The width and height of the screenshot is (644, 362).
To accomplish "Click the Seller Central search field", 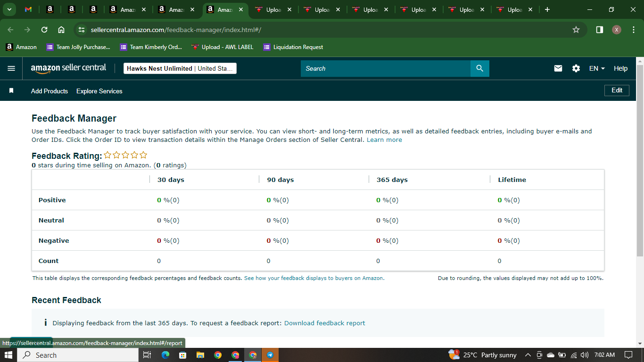I will (x=386, y=68).
